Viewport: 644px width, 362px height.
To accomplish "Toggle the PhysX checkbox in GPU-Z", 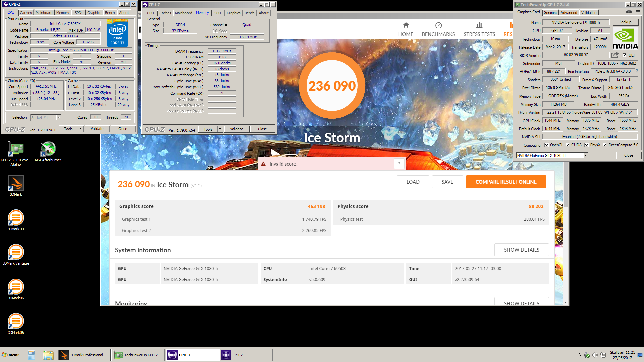I will pyautogui.click(x=586, y=145).
